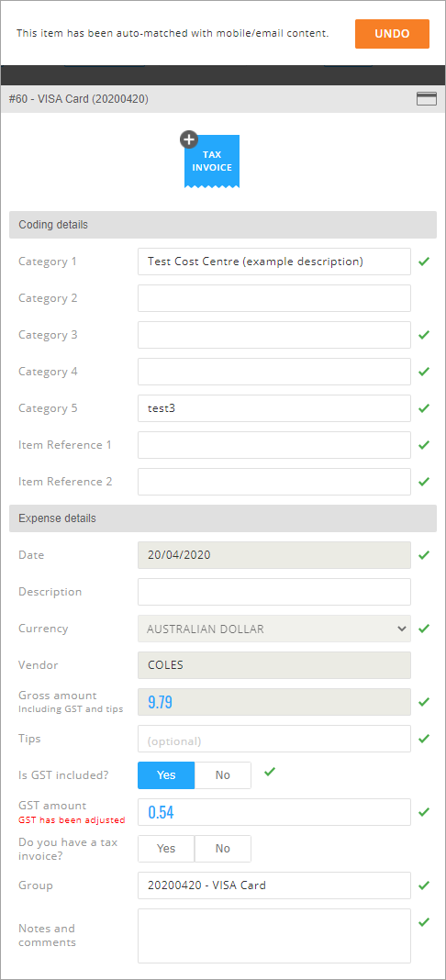446x980 pixels.
Task: Click green checkmark next to Group field
Action: pos(424,885)
